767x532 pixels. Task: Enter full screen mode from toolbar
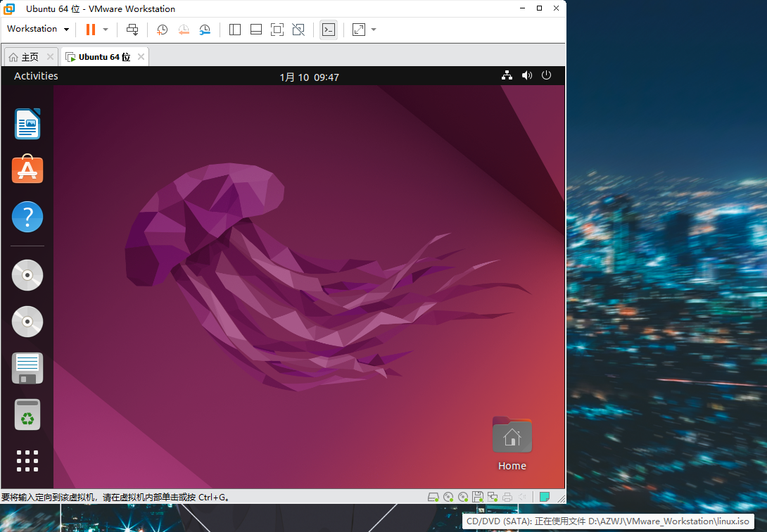tap(277, 30)
